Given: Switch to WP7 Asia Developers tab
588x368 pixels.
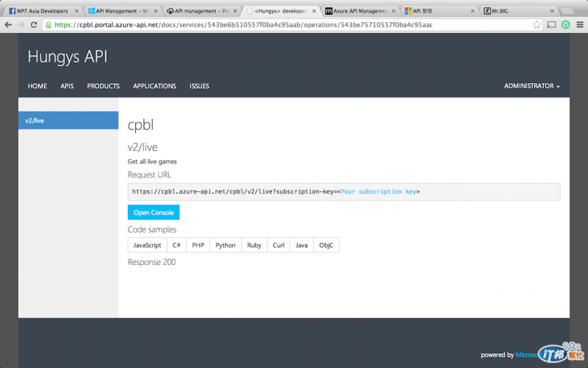Looking at the screenshot, I should tap(42, 11).
